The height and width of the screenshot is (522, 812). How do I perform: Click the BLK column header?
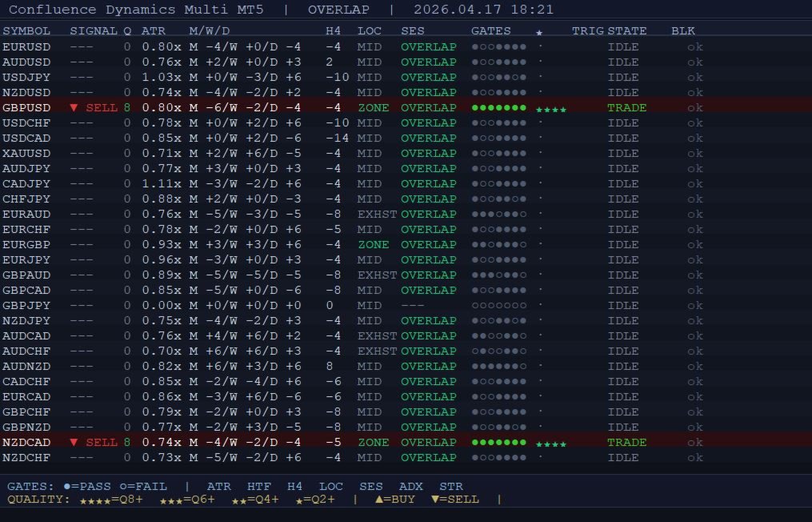(683, 31)
